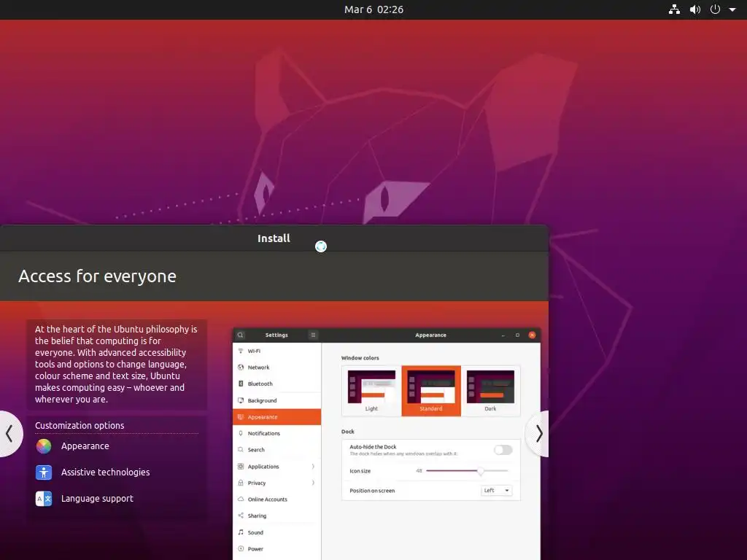Open the date and time clock menu
The width and height of the screenshot is (747, 560).
pyautogui.click(x=373, y=9)
